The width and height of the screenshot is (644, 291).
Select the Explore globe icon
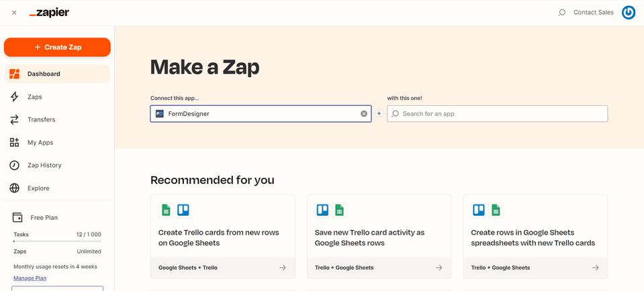tap(14, 188)
